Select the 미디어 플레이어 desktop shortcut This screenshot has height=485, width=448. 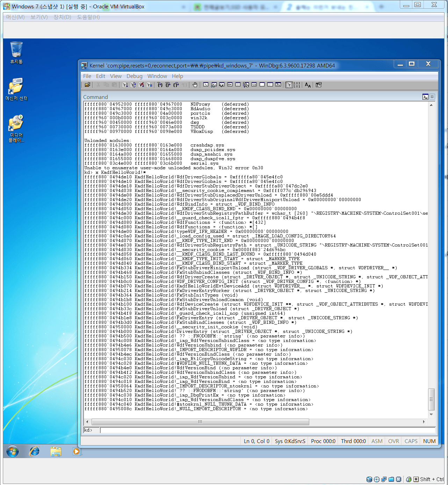click(x=16, y=129)
